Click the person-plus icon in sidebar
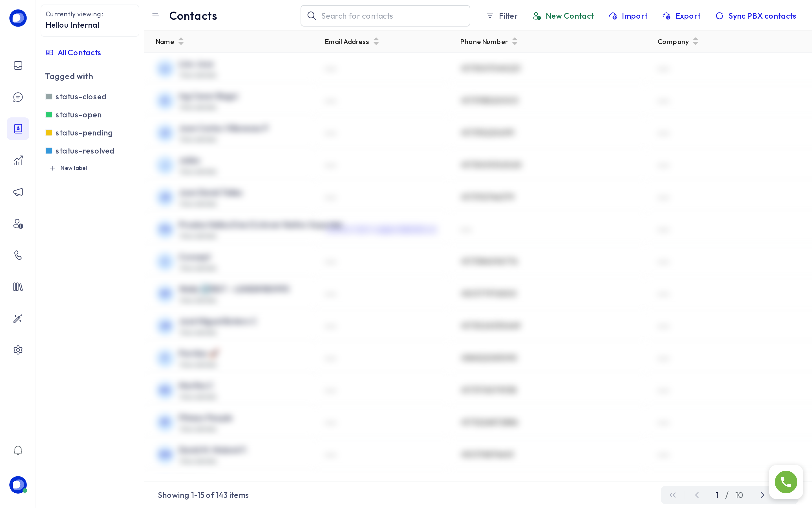812x508 pixels. pos(18,224)
